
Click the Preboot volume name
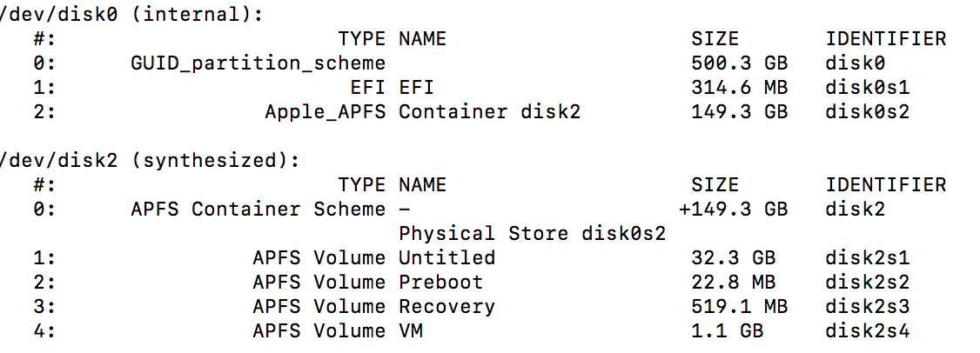pyautogui.click(x=440, y=283)
